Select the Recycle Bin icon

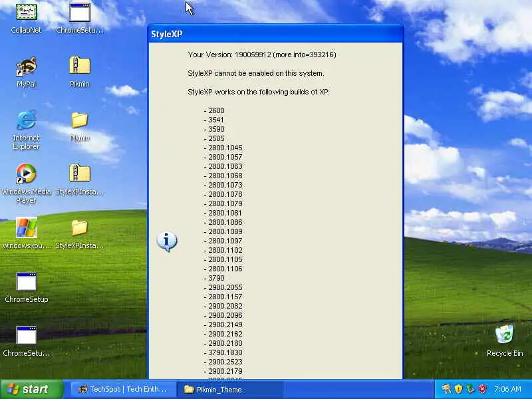(505, 334)
